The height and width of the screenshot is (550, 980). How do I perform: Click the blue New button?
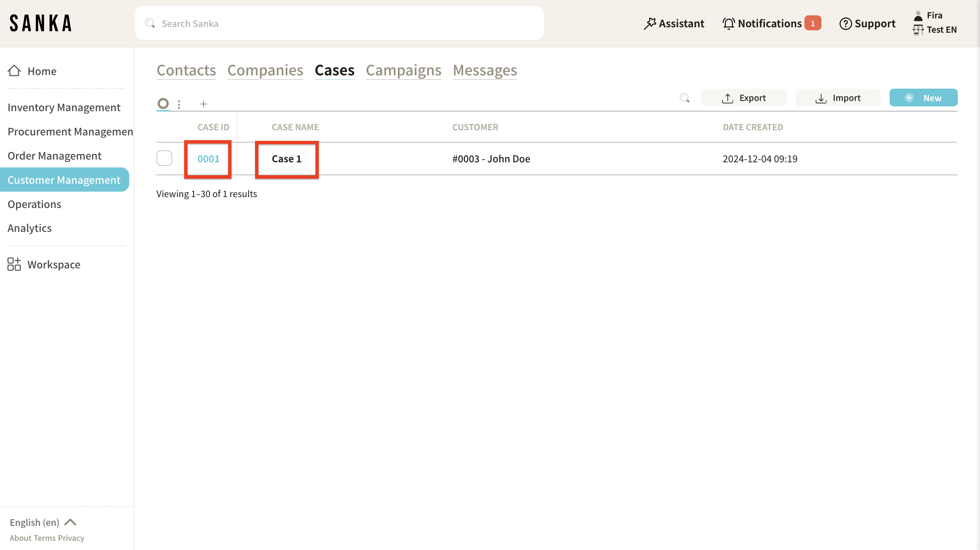(923, 98)
